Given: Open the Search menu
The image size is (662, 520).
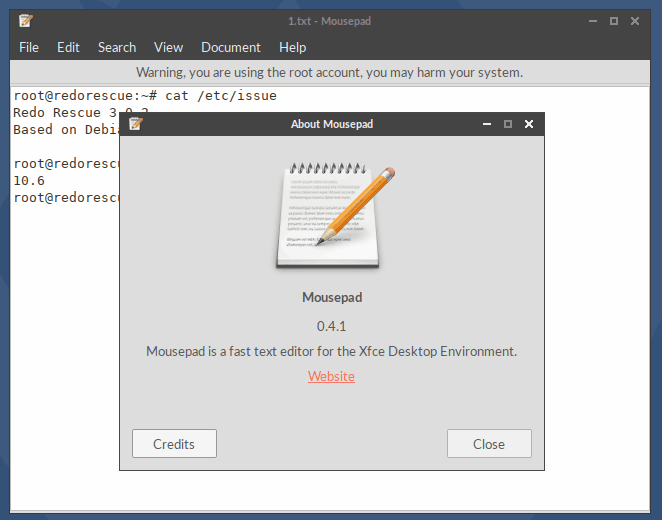Looking at the screenshot, I should [117, 47].
